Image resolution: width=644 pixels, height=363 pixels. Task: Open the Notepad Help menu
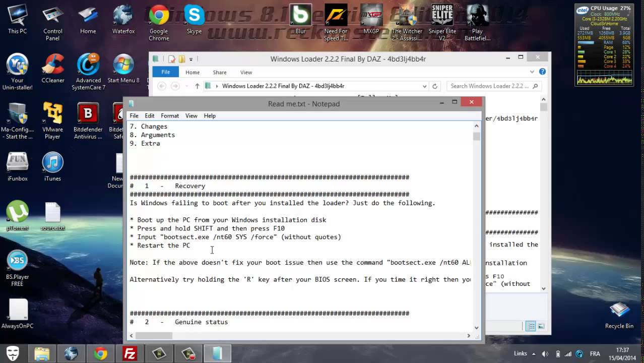[210, 116]
